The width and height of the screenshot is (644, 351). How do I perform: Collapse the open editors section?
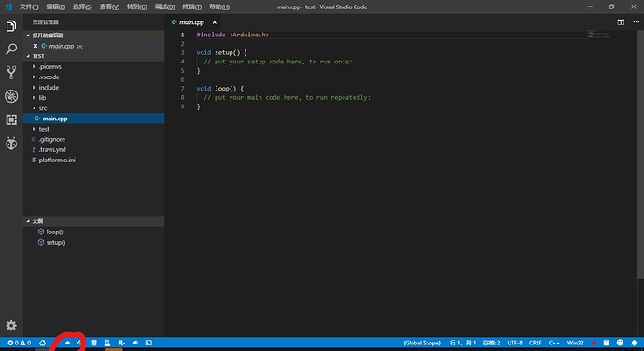(x=28, y=35)
